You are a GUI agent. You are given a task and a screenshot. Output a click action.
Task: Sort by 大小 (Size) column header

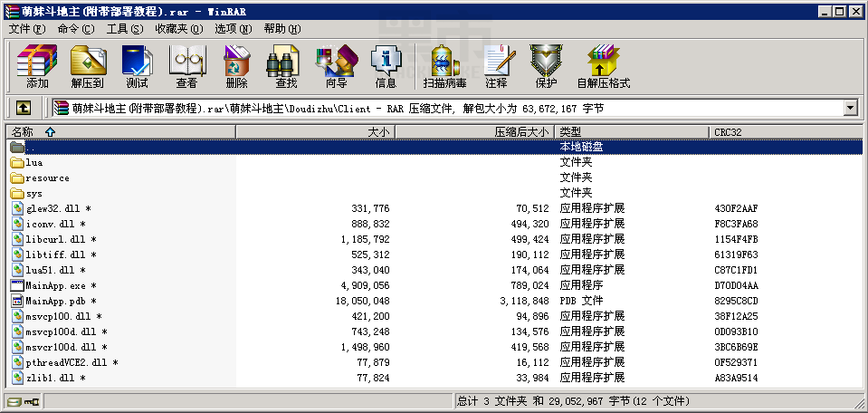click(316, 131)
